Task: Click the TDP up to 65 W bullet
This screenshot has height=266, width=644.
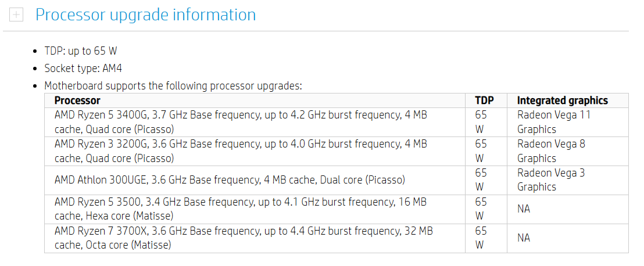Action: point(81,51)
